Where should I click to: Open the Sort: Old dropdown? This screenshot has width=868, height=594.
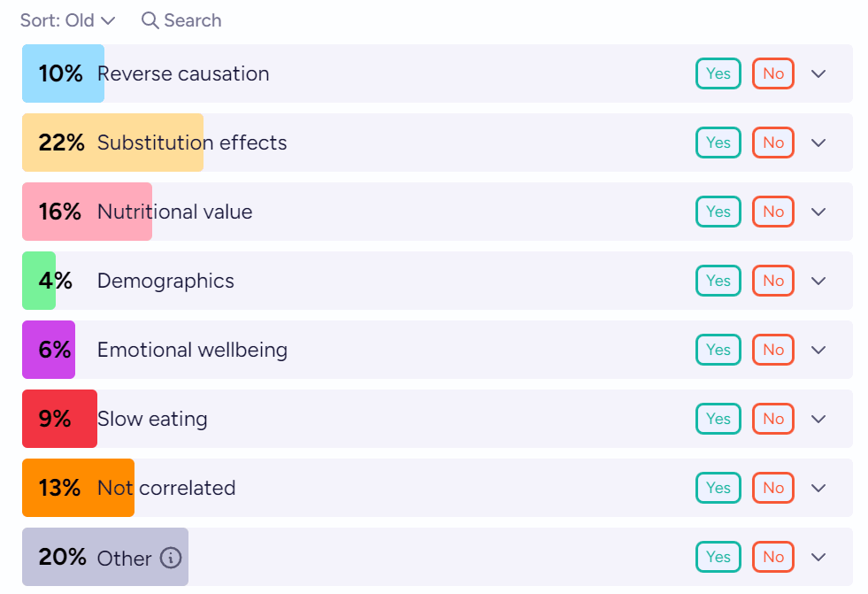coord(68,20)
